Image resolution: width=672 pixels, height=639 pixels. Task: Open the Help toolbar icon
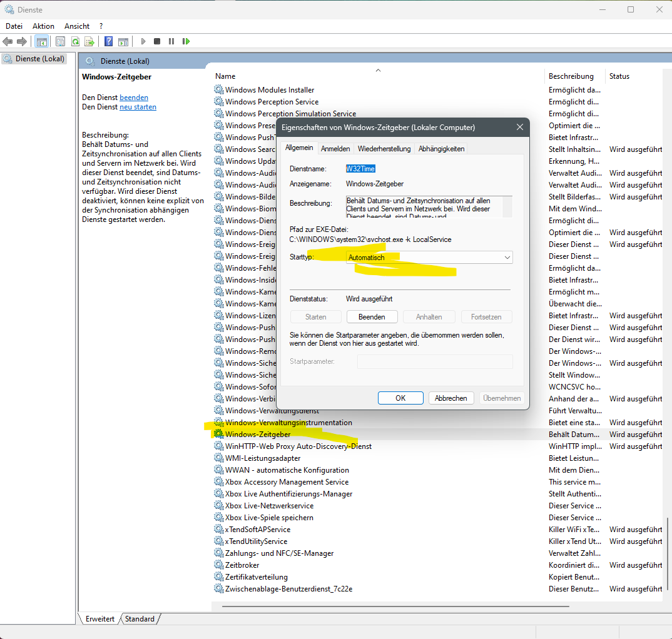pos(109,41)
